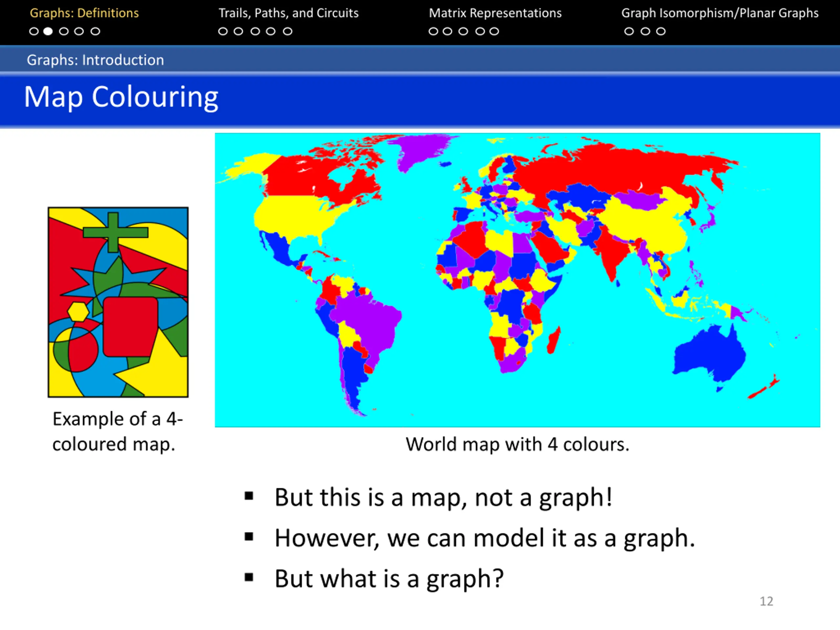Viewport: 840px width, 630px height.
Task: Select first dot under Graph Isomorphism/Planar Graphs
Action: (x=629, y=31)
